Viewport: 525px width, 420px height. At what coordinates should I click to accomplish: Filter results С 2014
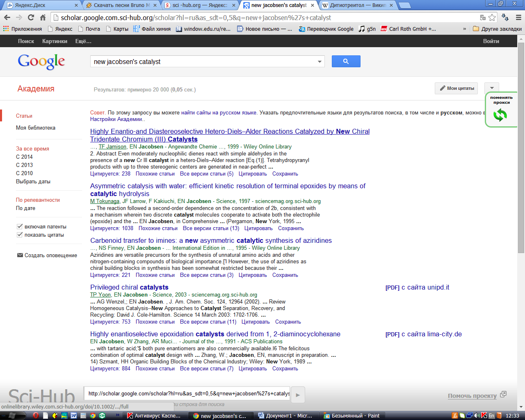pyautogui.click(x=24, y=157)
